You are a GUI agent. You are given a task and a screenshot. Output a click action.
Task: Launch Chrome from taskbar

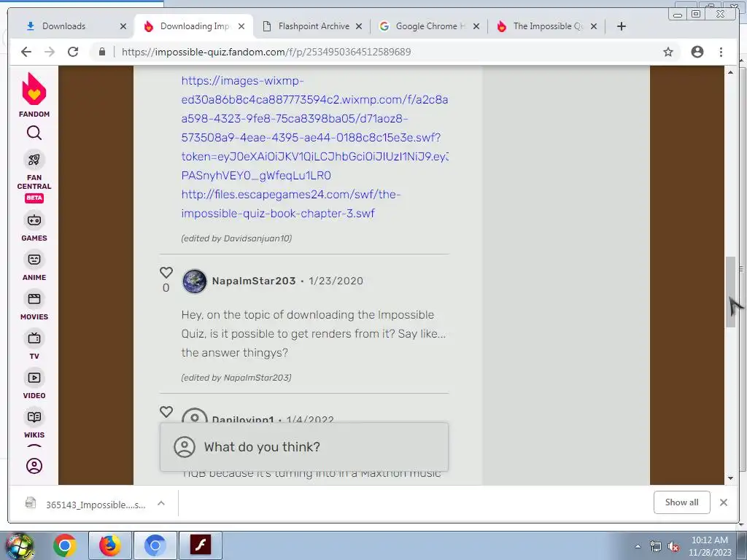[x=65, y=545]
